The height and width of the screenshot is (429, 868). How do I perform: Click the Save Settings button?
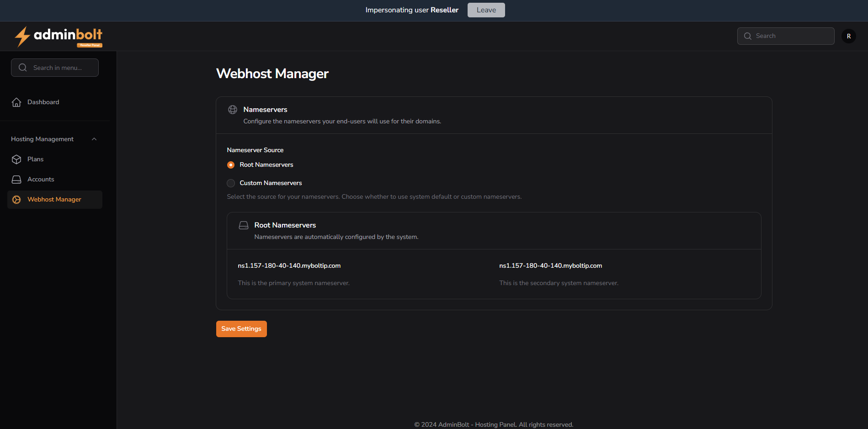[241, 328]
